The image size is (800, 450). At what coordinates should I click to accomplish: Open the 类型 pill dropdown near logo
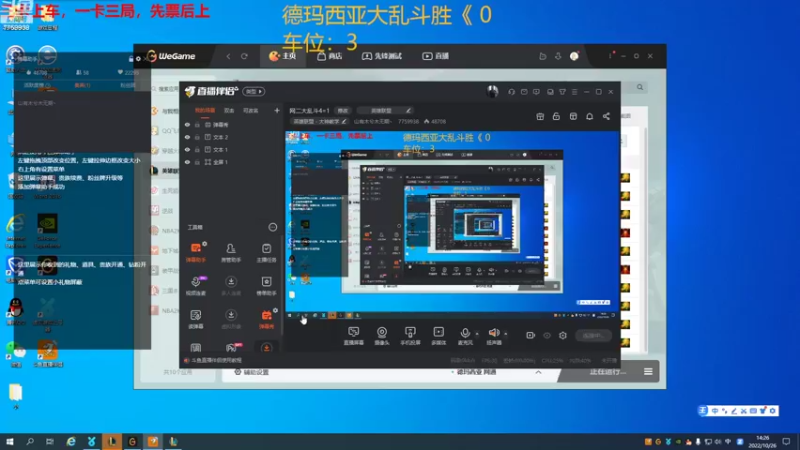[x=254, y=91]
